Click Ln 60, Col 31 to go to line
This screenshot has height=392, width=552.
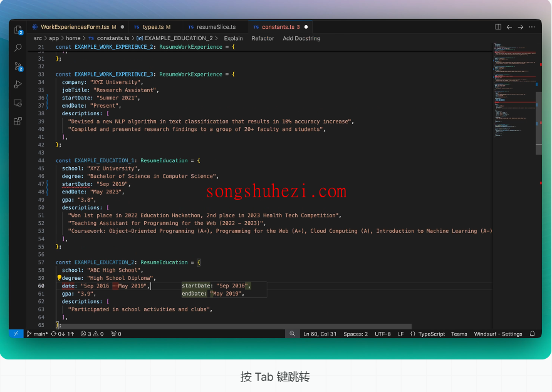click(320, 334)
